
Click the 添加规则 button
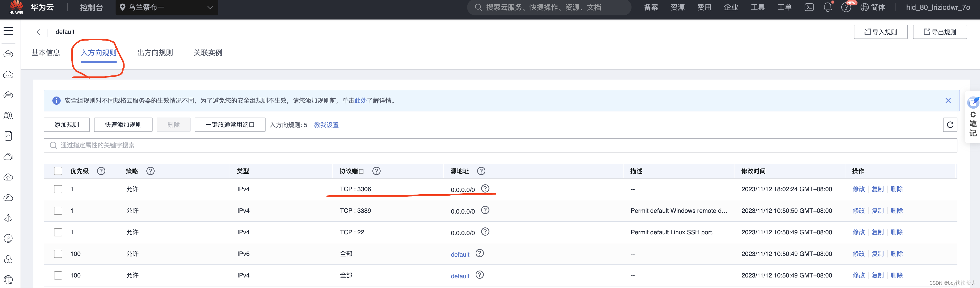(x=67, y=125)
